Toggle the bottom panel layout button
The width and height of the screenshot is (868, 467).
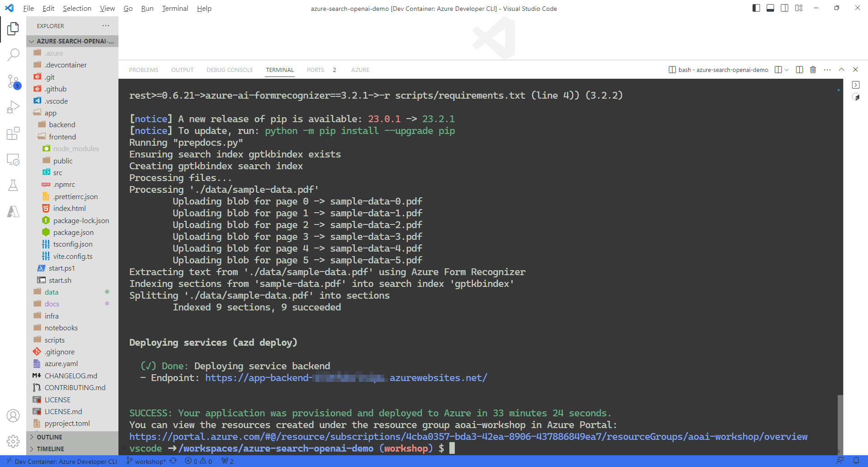click(770, 8)
